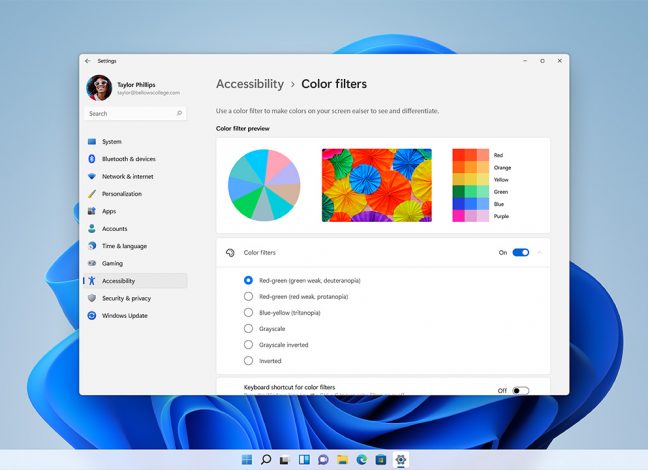Go to Time & language settings
The image size is (648, 470).
(x=136, y=246)
